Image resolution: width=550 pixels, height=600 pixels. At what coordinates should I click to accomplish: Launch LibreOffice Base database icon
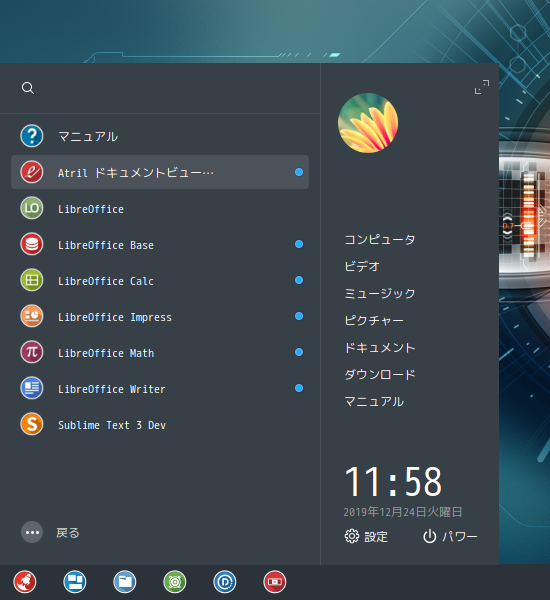click(x=32, y=244)
